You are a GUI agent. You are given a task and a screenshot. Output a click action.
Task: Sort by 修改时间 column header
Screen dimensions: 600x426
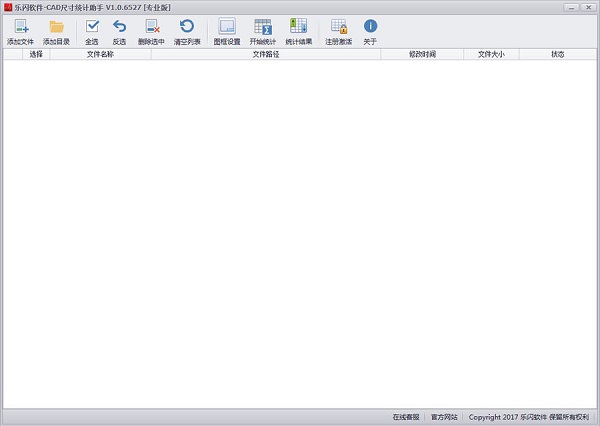(x=422, y=54)
